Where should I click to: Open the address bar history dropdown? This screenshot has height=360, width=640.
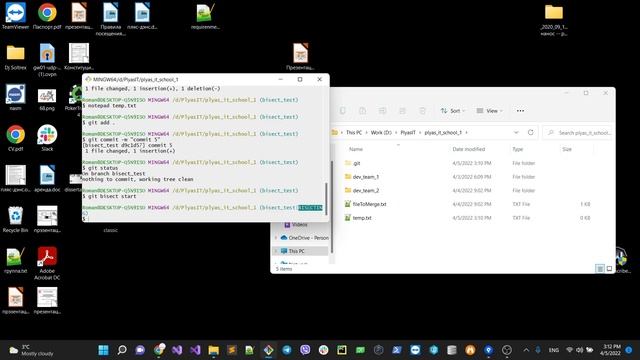[x=516, y=132]
